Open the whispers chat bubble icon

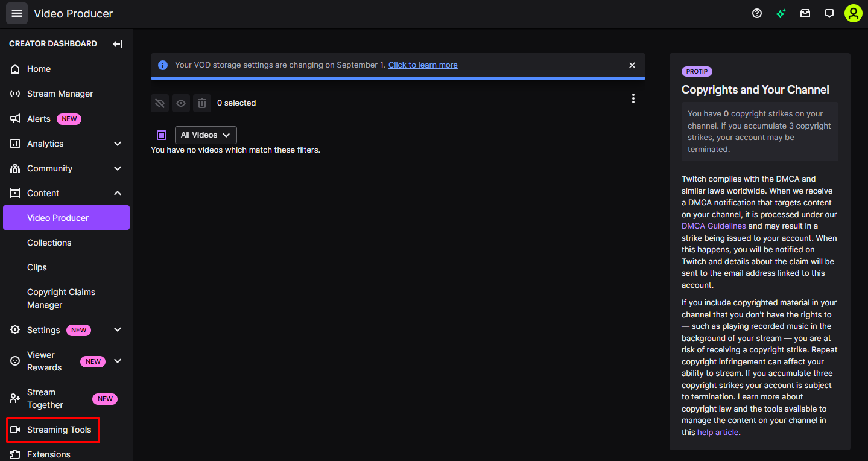829,13
